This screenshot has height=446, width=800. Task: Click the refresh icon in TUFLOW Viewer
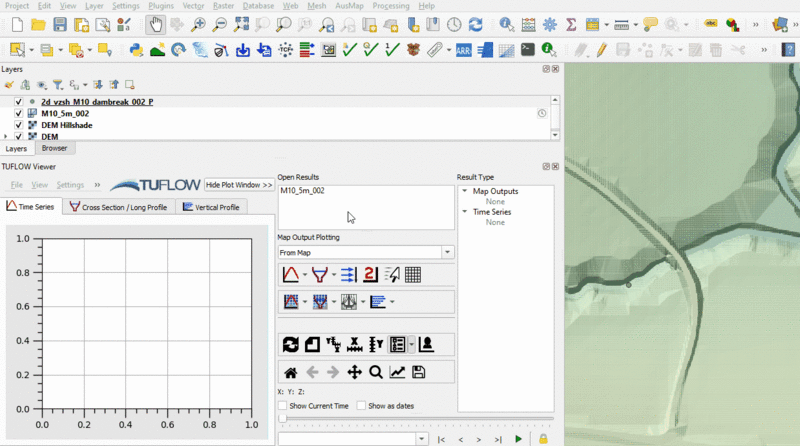click(290, 344)
